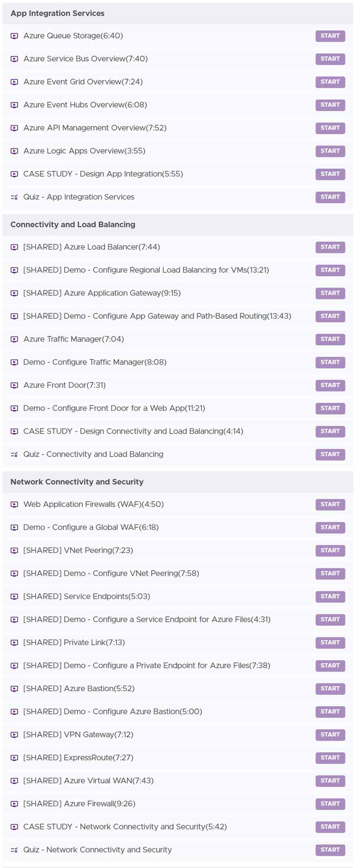Screen dimensions: 354x868
Task: Start the Quiz - App Integration Services
Action: click(330, 197)
